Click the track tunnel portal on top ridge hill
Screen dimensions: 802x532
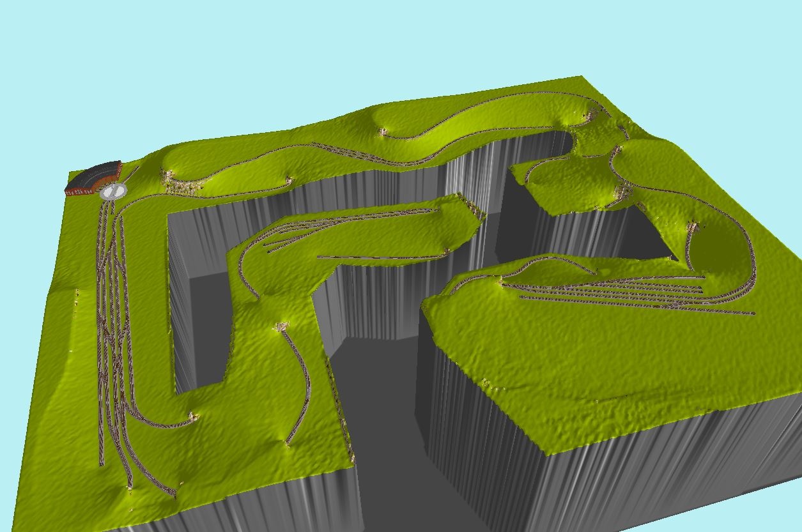click(x=383, y=132)
